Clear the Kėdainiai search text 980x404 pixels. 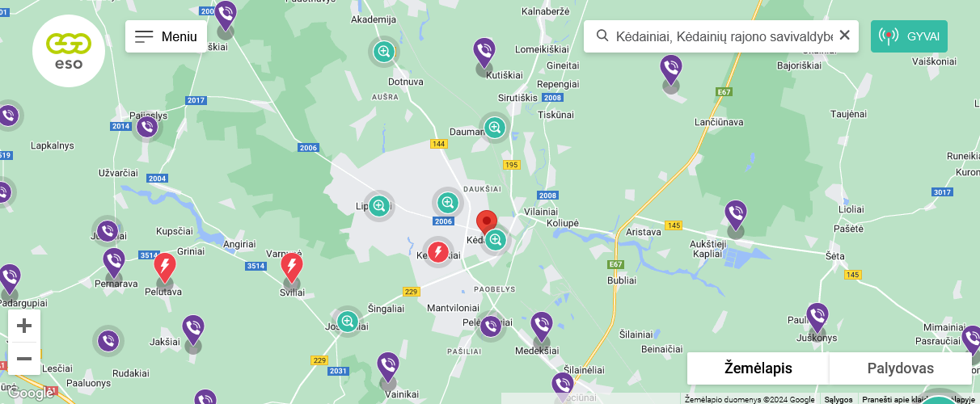844,36
